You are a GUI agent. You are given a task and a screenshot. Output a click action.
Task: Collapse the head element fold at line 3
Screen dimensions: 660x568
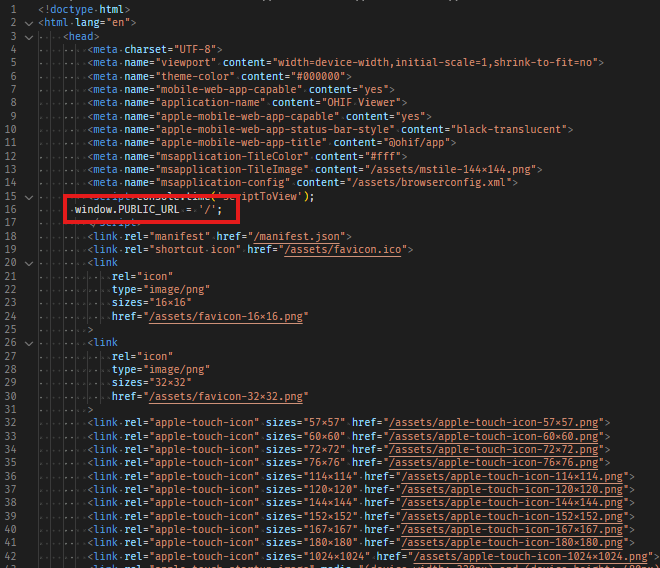(29, 37)
